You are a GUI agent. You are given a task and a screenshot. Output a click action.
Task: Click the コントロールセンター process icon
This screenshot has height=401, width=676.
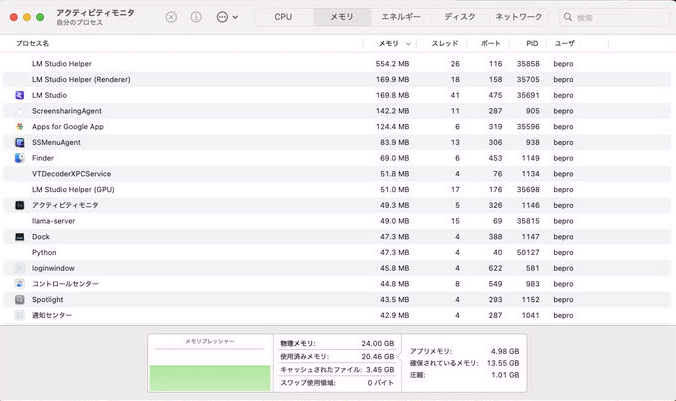tap(20, 284)
